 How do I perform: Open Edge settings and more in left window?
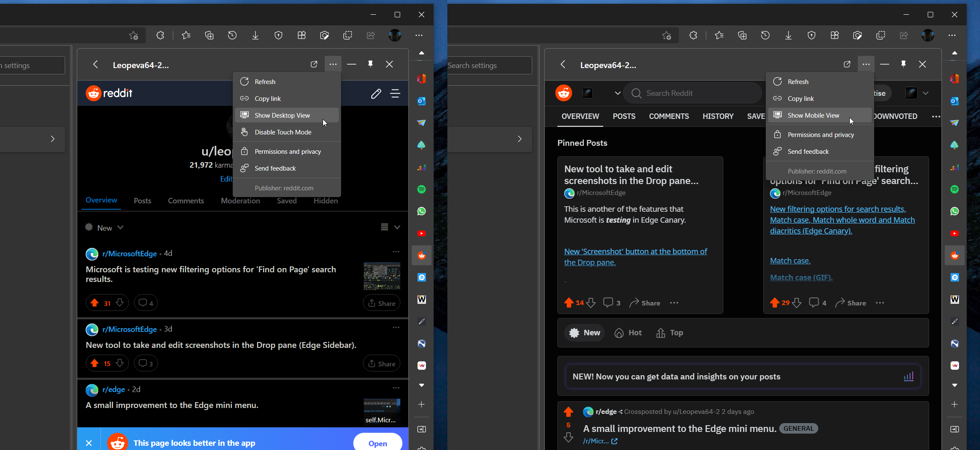tap(419, 35)
